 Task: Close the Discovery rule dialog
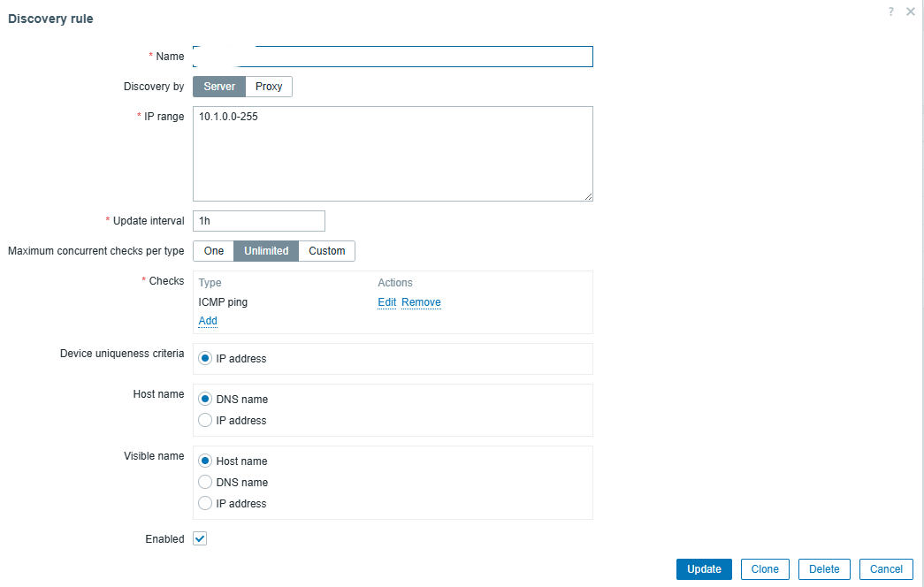pos(911,11)
